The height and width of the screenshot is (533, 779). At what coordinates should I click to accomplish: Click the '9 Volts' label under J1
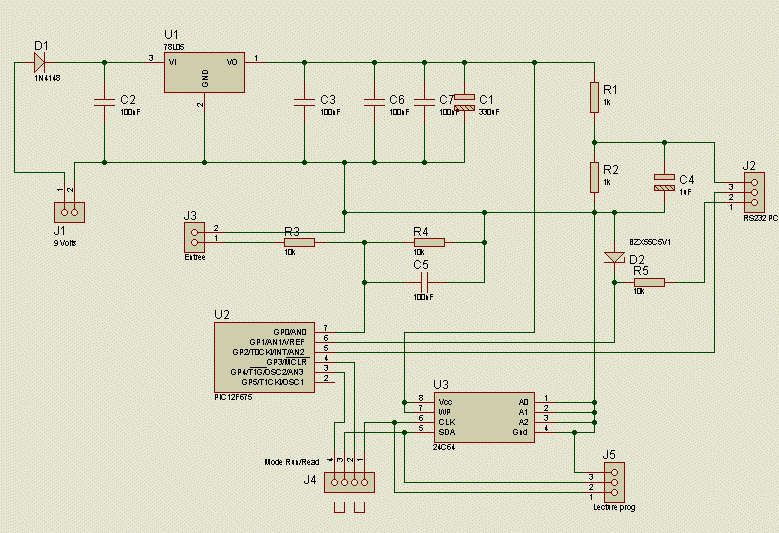click(x=65, y=243)
